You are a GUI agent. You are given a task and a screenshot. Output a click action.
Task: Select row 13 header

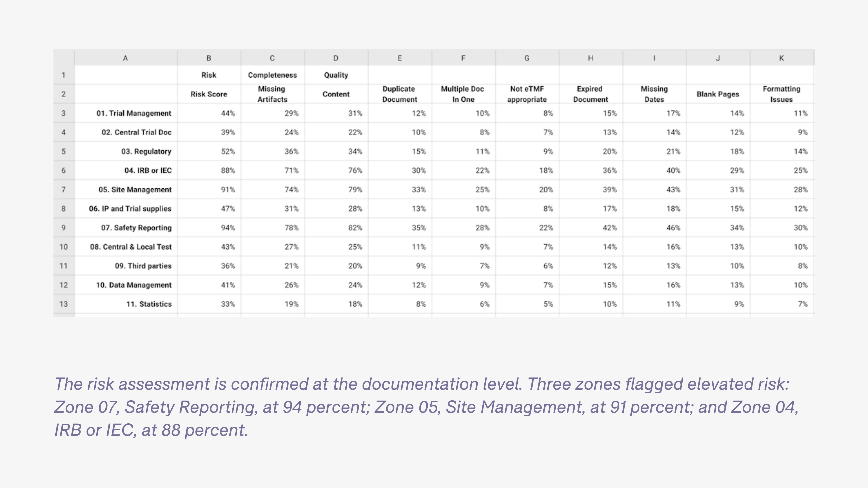pyautogui.click(x=64, y=304)
